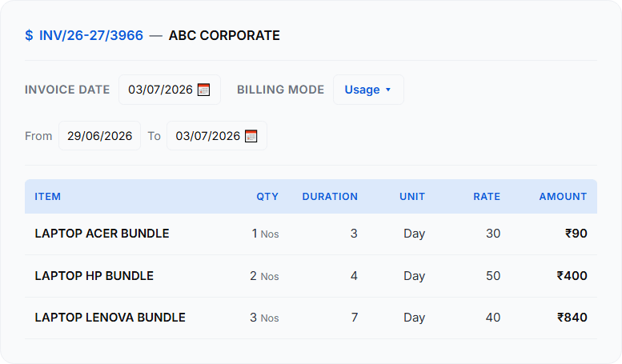
Task: Click Day unit in HP row
Action: [414, 276]
